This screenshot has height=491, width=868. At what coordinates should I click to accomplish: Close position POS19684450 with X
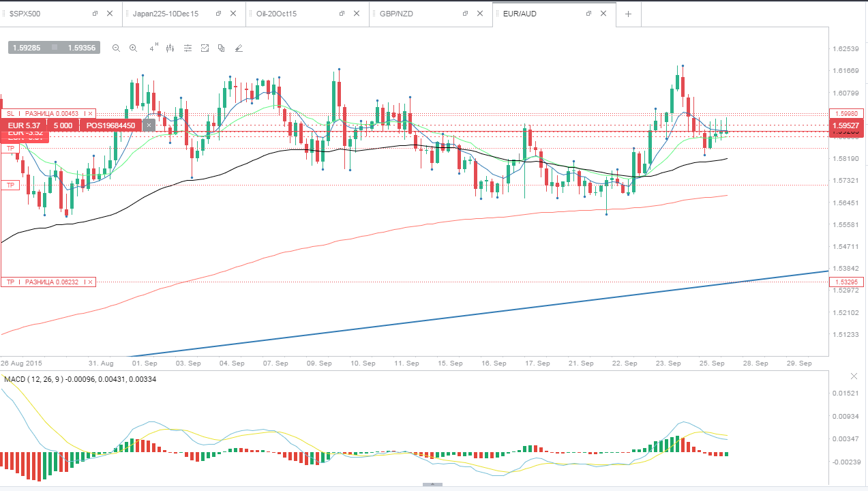tap(149, 125)
